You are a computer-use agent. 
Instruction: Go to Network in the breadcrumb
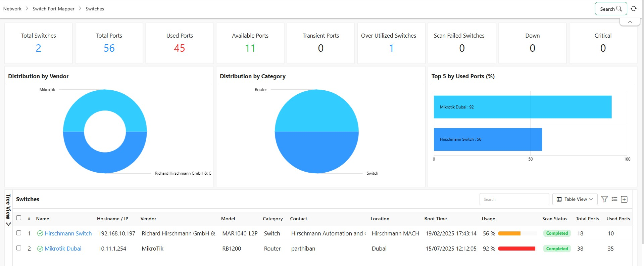pos(12,9)
